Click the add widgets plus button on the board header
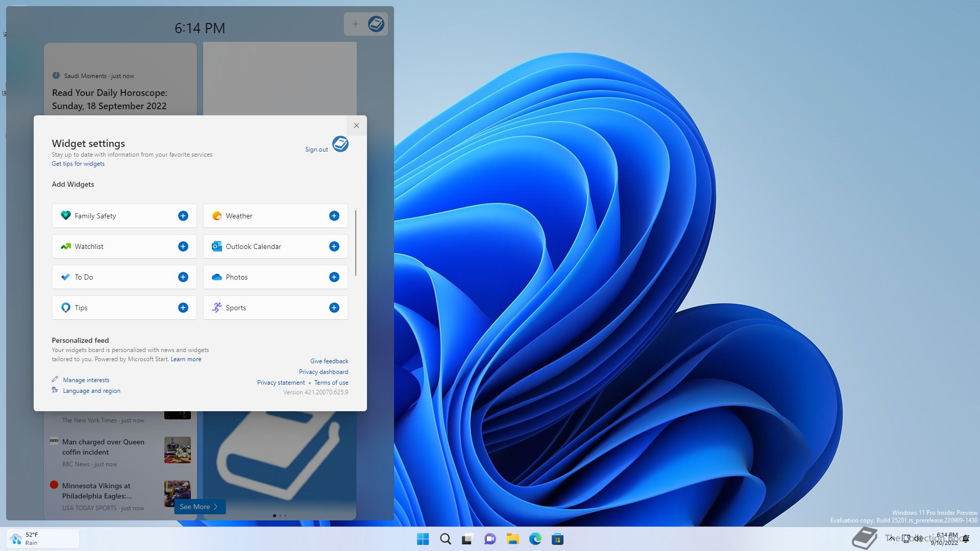The height and width of the screenshot is (551, 980). (x=355, y=24)
